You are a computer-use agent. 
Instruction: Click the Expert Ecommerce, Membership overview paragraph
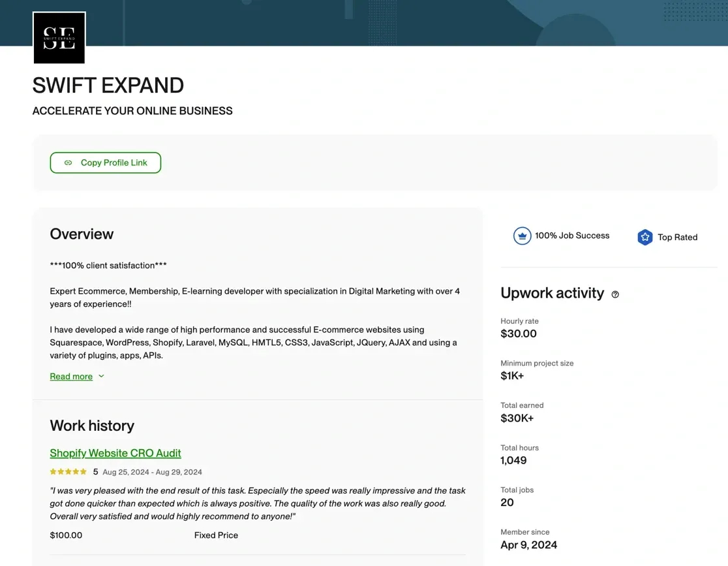click(255, 298)
